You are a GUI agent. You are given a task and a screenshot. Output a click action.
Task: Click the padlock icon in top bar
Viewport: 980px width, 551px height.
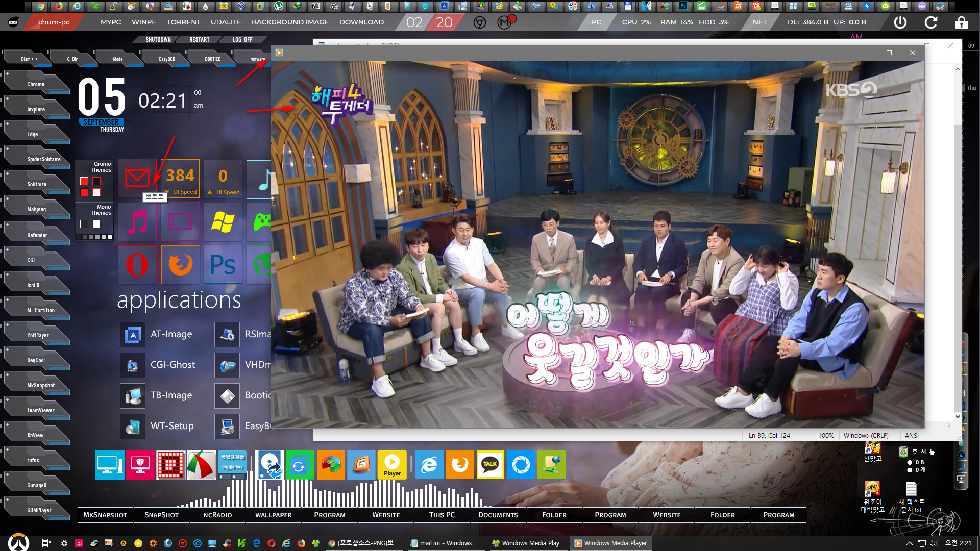pyautogui.click(x=961, y=22)
